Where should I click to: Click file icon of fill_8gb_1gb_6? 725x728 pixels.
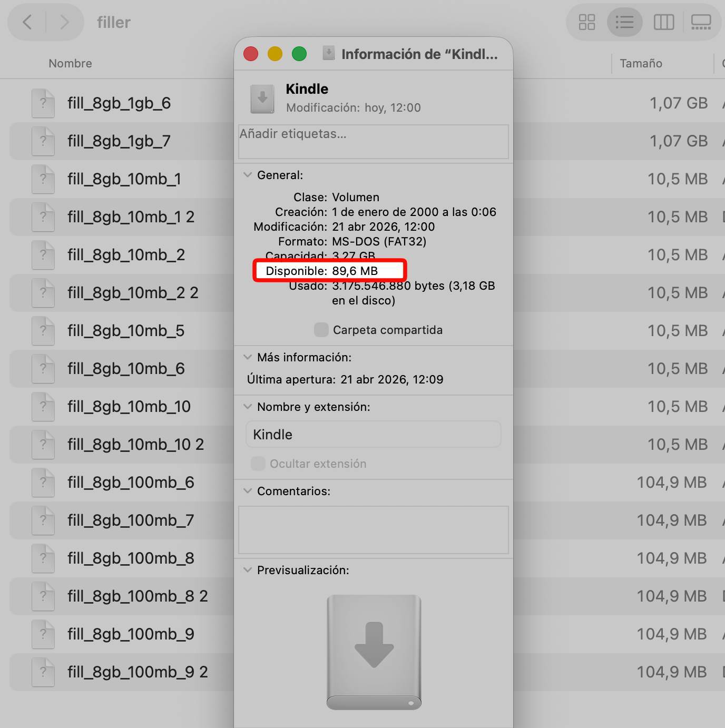pos(43,103)
